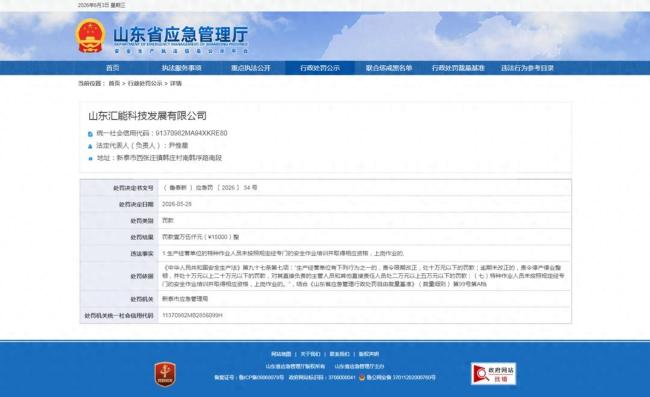Click the company name 山东汇能科技发展有限公司
Screen dimensions: 650x397
147,116
